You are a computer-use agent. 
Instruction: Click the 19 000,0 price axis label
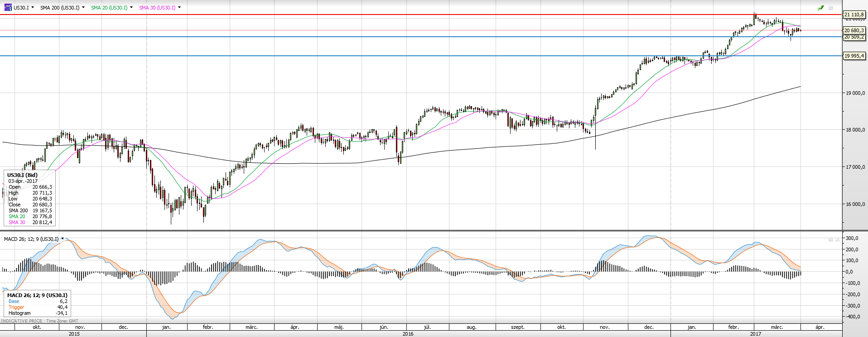(x=855, y=93)
